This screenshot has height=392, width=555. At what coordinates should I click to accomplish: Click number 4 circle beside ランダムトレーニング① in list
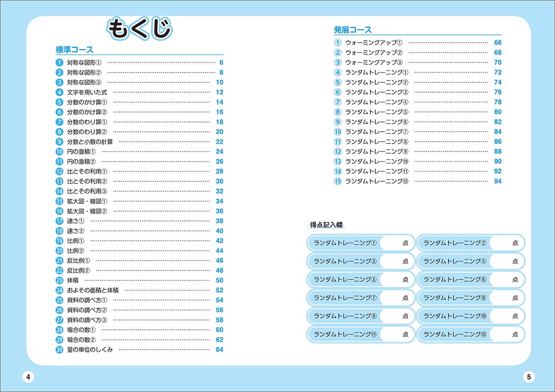click(x=338, y=73)
